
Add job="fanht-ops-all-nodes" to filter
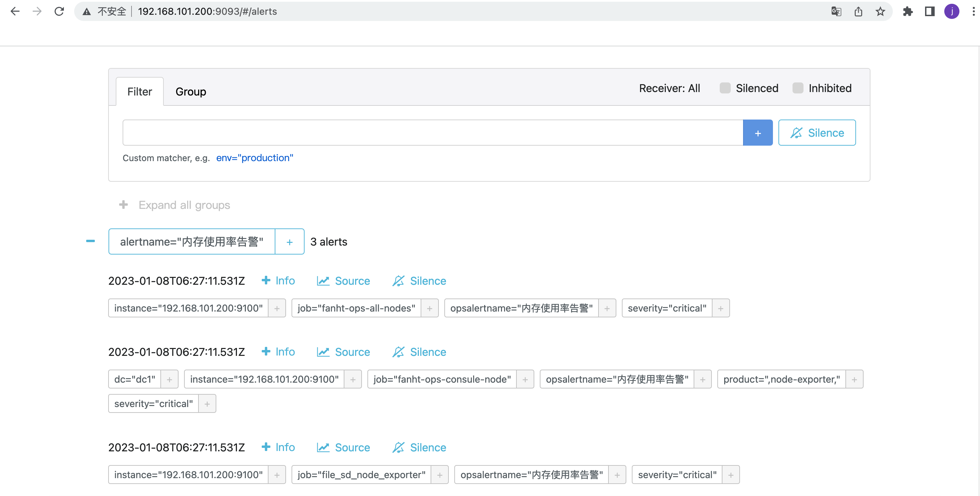[430, 308]
